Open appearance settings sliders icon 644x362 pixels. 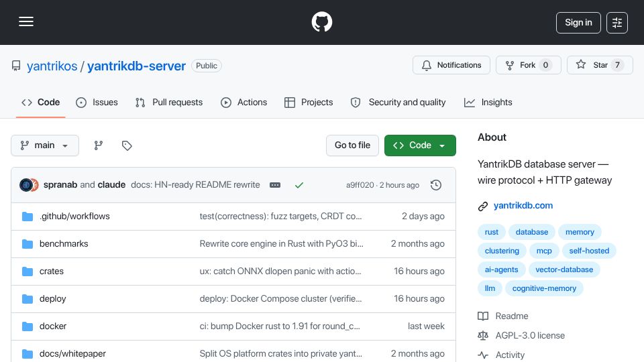point(617,23)
